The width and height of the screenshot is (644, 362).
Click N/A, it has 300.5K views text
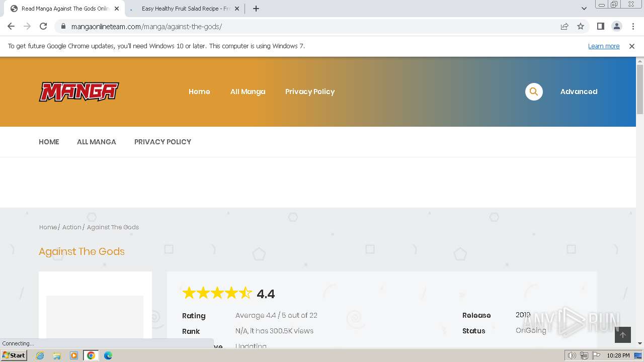coord(274,331)
